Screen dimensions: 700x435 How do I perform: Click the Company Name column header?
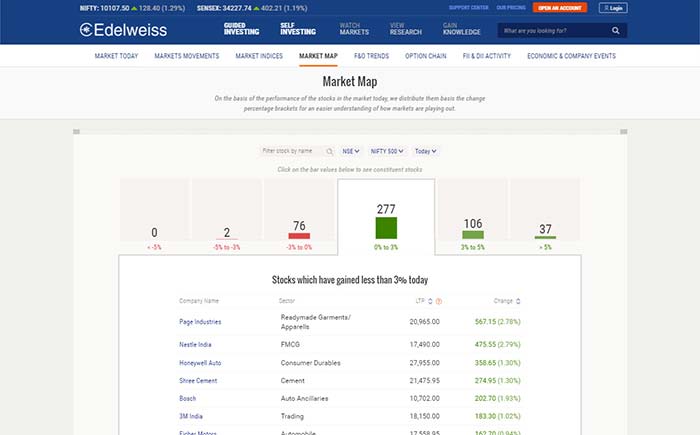click(199, 301)
